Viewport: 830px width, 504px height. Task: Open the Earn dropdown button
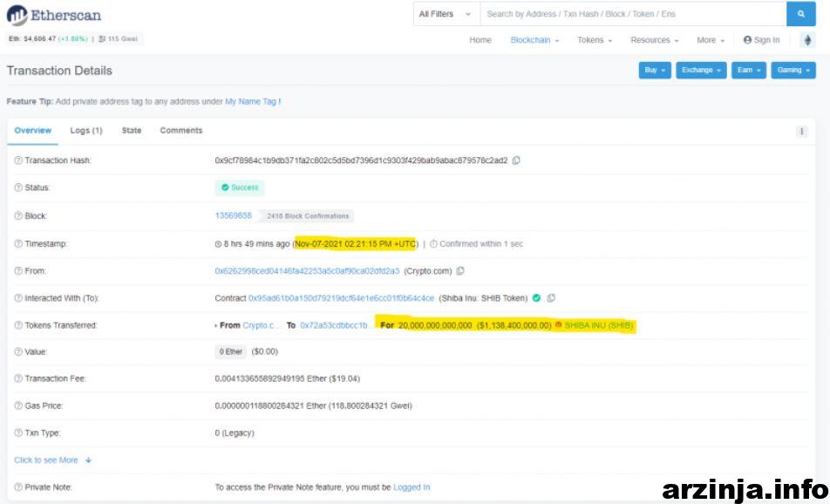[748, 71]
